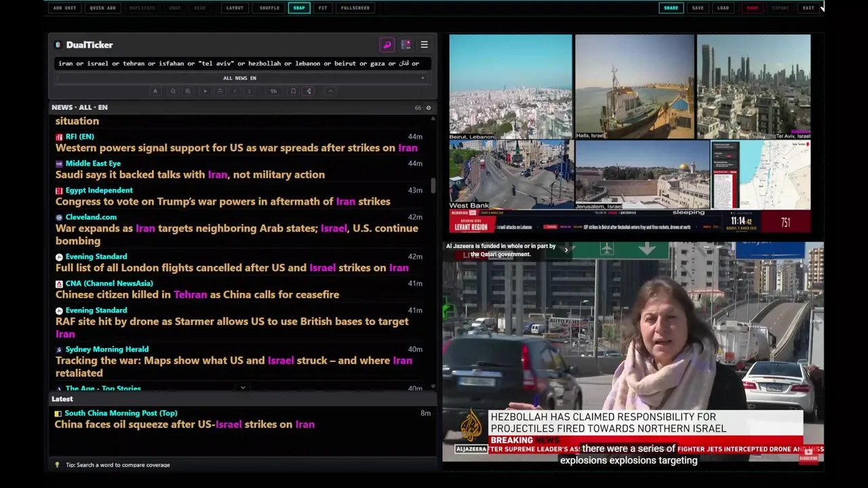
Task: Click the CNA favicon icon
Action: click(59, 284)
